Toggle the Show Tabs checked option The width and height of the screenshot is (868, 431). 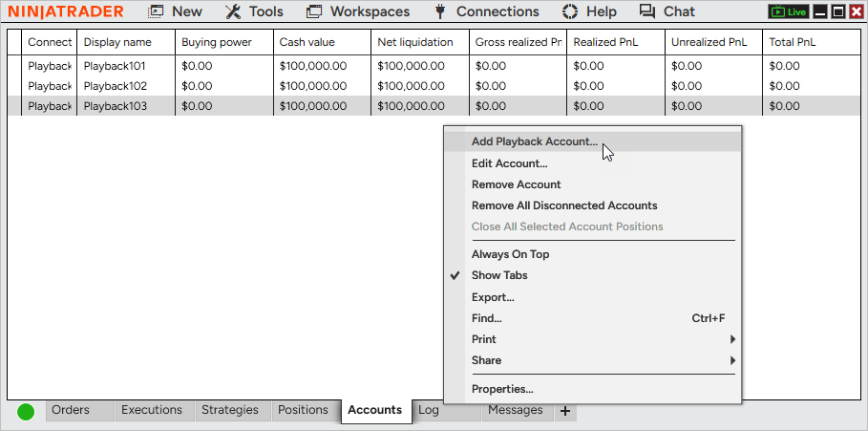593,275
